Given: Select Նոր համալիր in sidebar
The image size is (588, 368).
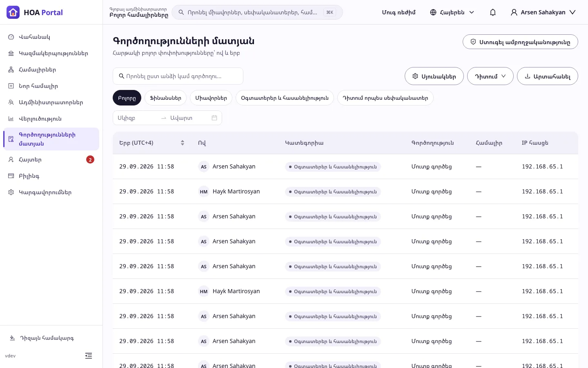Looking at the screenshot, I should pos(51,86).
